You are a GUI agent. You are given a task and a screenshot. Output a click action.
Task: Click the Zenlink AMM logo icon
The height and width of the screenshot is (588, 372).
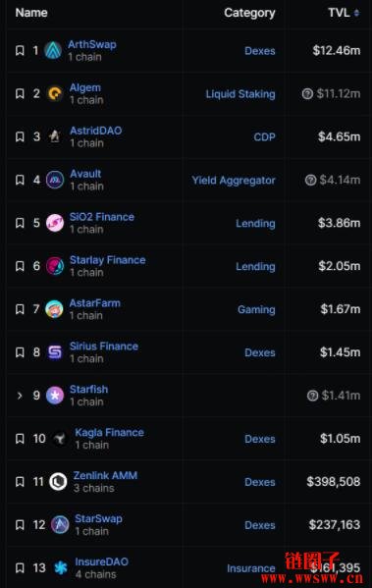[58, 482]
